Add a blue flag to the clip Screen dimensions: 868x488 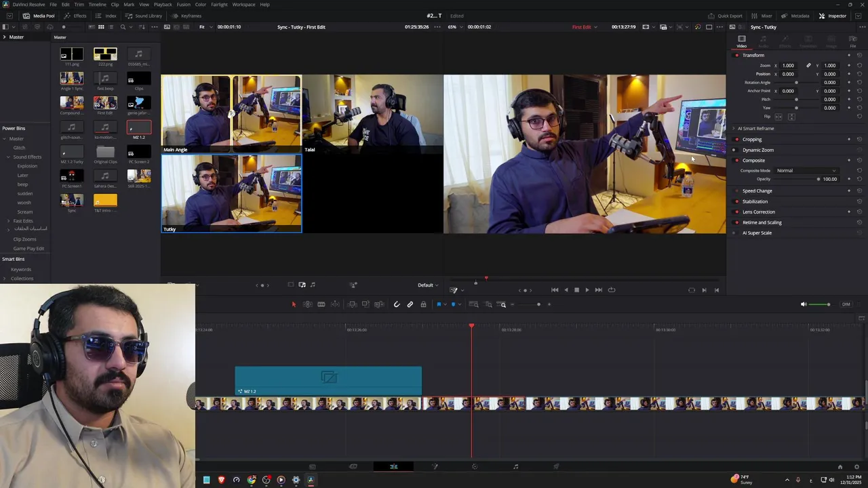[439, 304]
